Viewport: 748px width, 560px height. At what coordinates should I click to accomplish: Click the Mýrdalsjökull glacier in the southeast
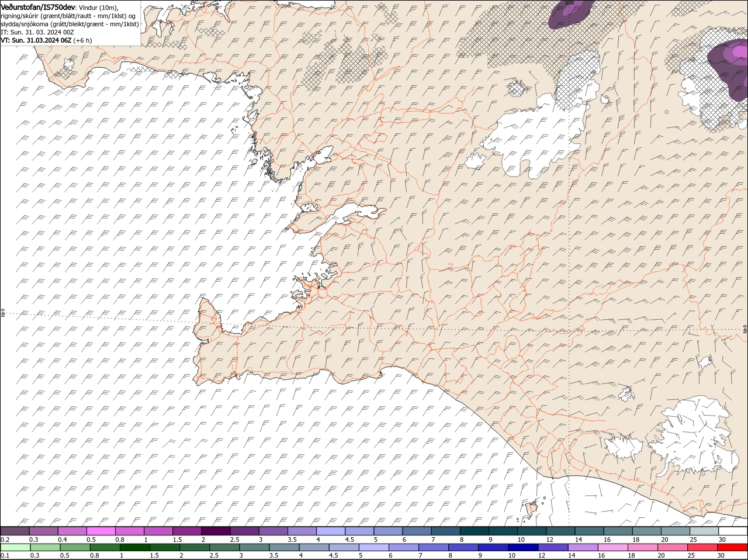(695, 435)
